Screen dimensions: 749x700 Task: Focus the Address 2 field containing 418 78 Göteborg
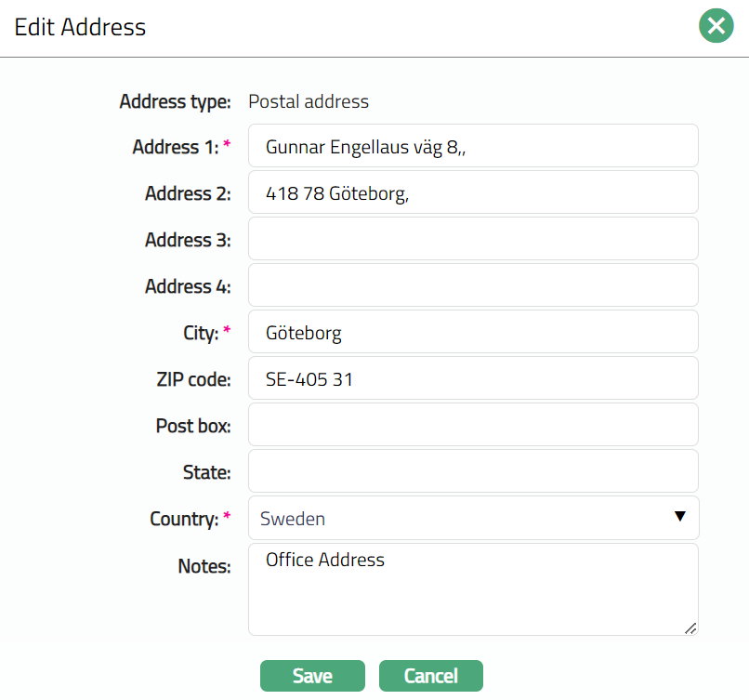click(x=472, y=192)
